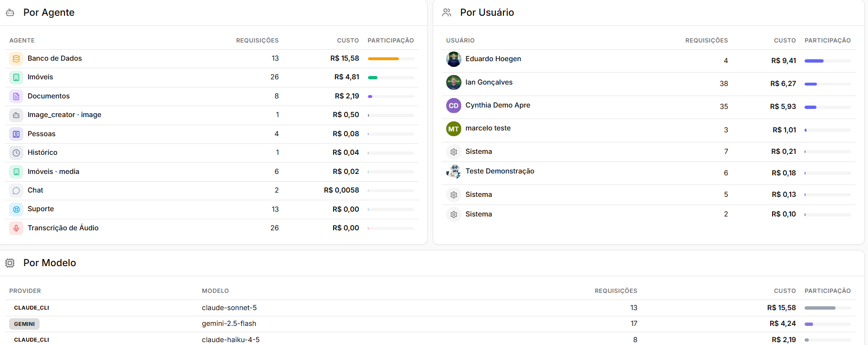Image resolution: width=868 pixels, height=345 pixels.
Task: Click the R$ 0,0058 cost value
Action: (341, 190)
